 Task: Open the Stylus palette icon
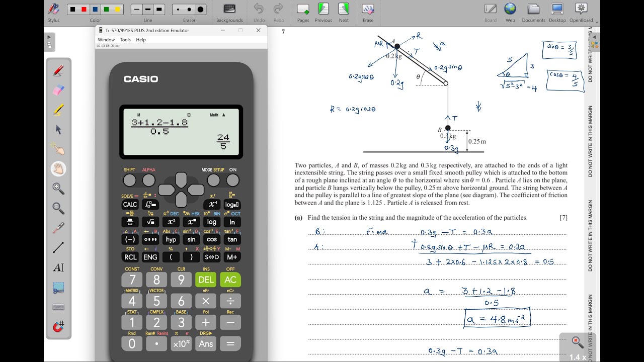click(53, 9)
